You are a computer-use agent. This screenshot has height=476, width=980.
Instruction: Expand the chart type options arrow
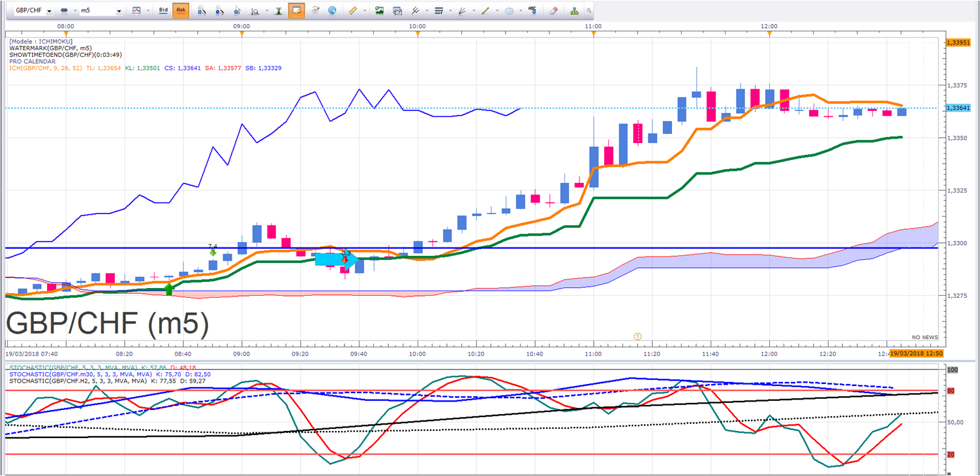click(147, 11)
